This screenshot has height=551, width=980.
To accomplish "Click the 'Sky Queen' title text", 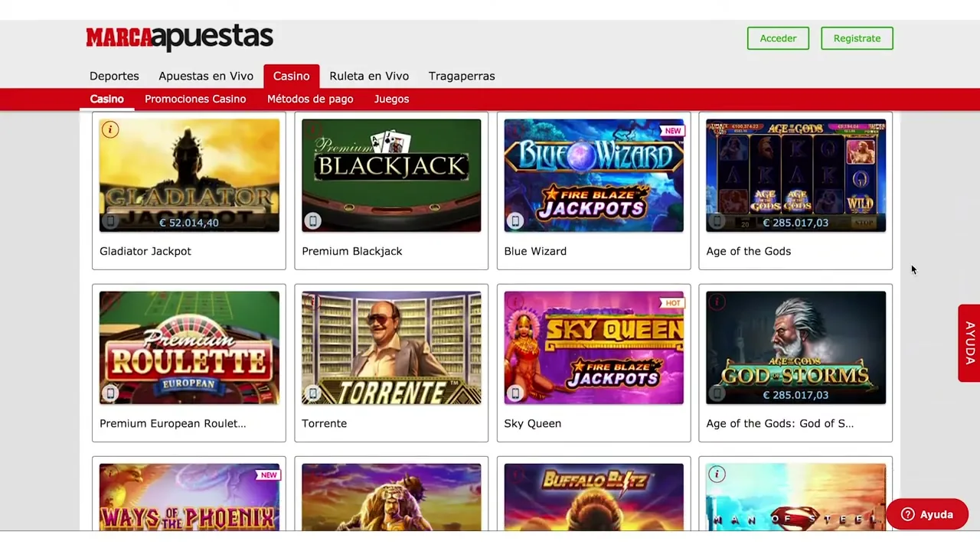I will tap(533, 423).
